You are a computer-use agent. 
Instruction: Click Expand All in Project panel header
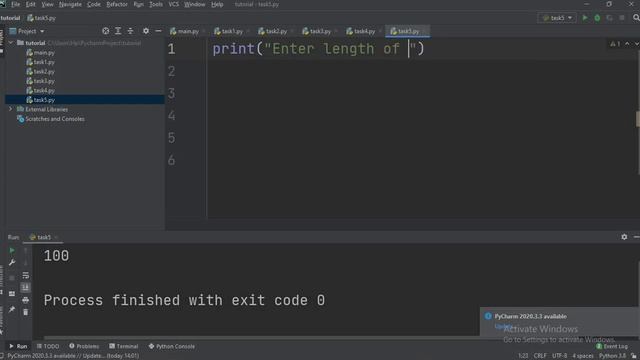coord(118,31)
